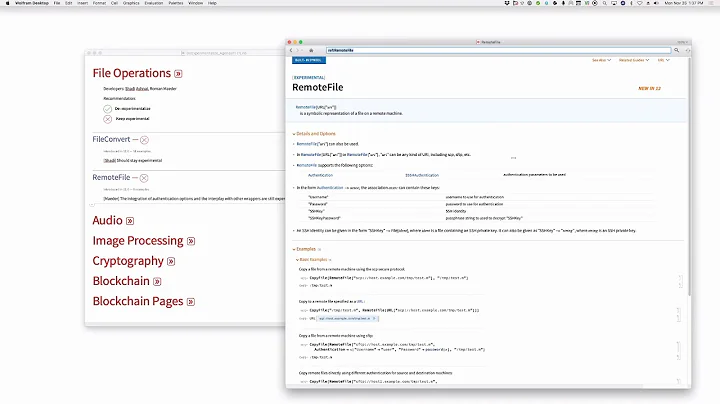Open the Help menu
Image resolution: width=720 pixels, height=404 pixels.
[212, 3]
